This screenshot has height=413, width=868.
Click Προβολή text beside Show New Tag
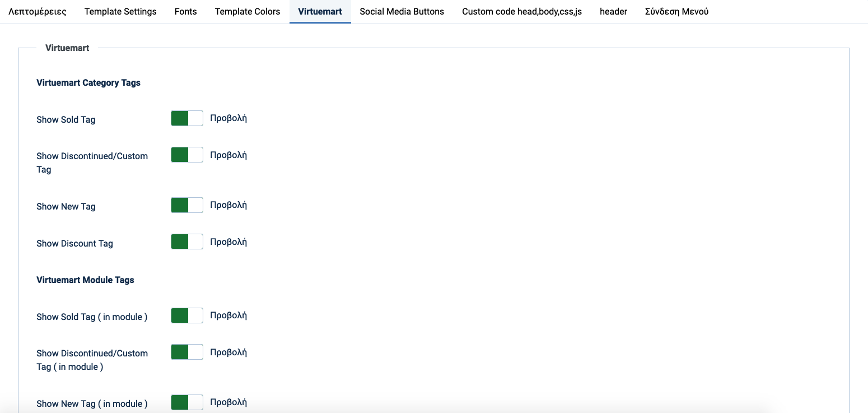point(228,205)
